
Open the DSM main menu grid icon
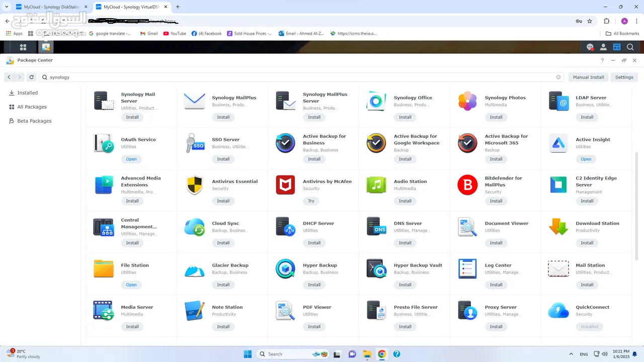23,47
